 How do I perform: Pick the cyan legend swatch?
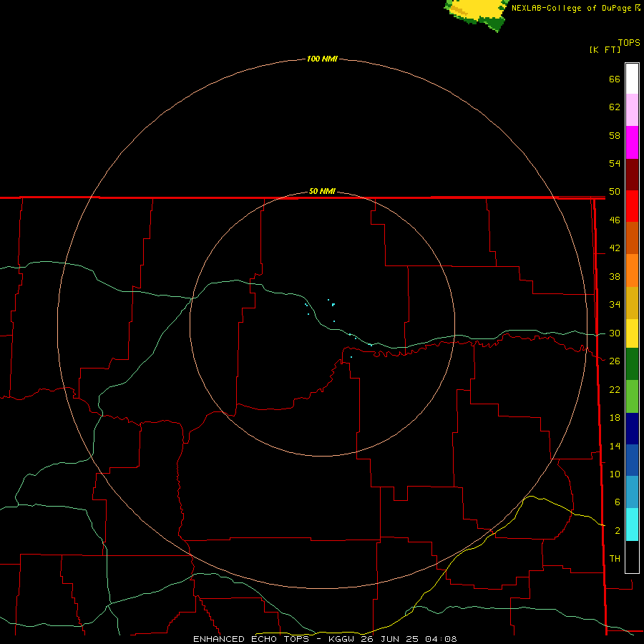pos(632,525)
